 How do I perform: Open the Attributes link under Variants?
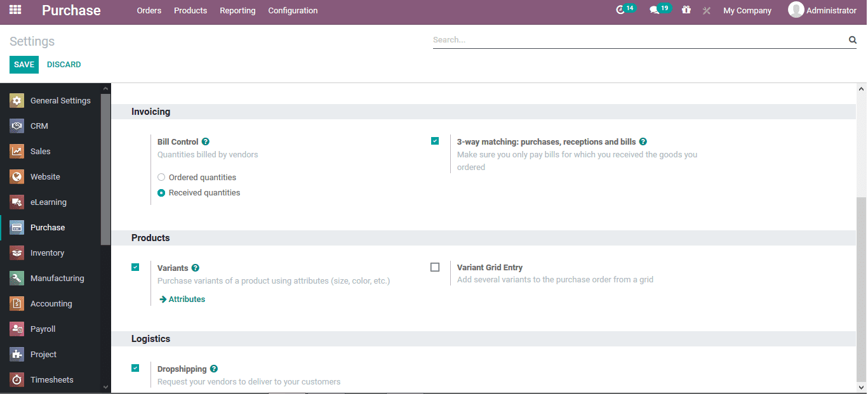[x=182, y=299]
